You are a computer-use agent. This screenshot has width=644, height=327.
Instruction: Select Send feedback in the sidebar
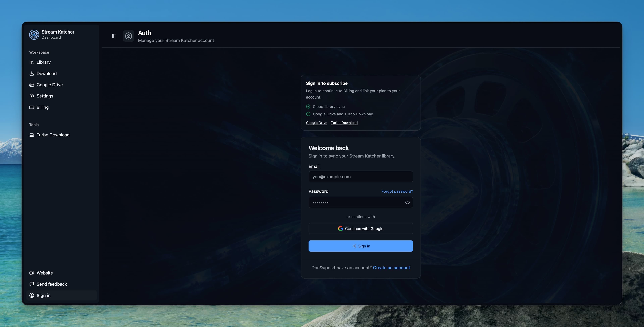(x=62, y=284)
